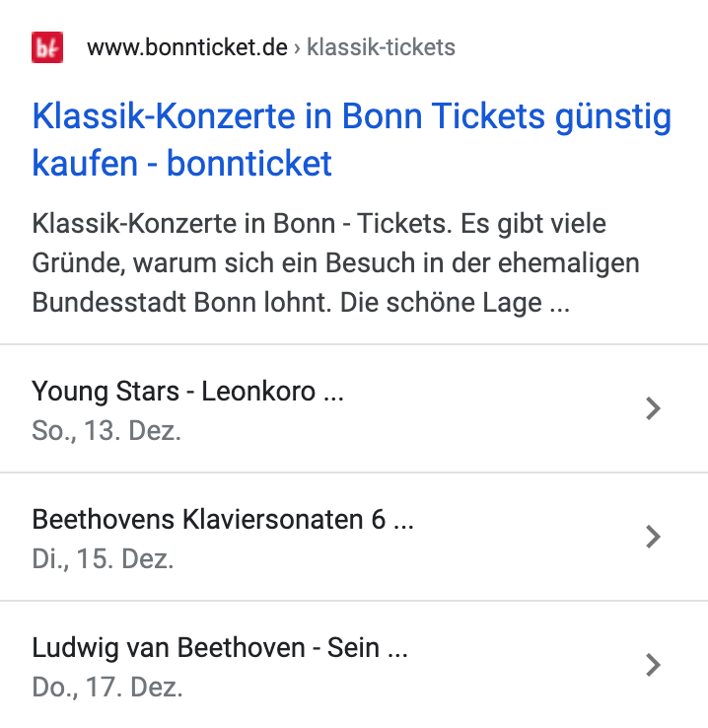
Task: Click the Do., 17. Dez. date
Action: [x=107, y=688]
